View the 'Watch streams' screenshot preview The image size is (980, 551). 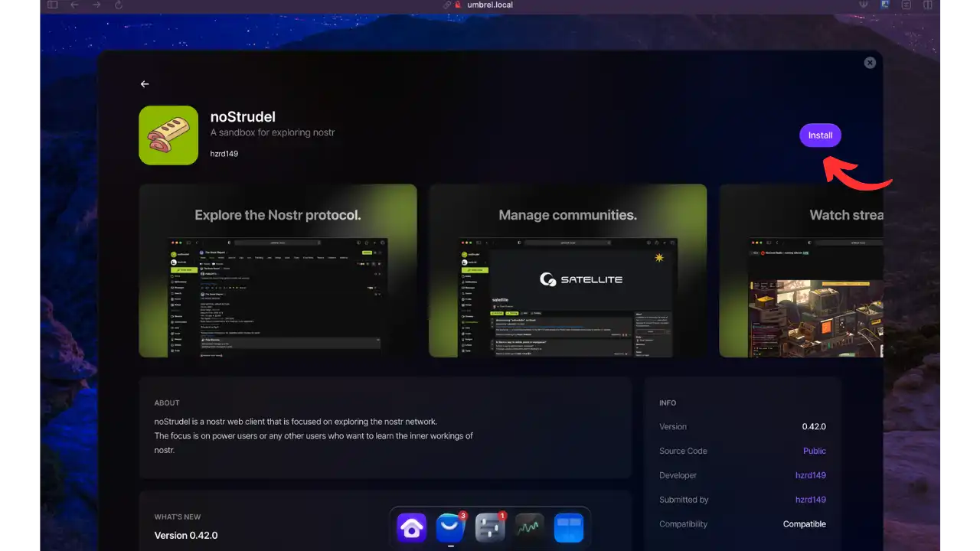812,270
